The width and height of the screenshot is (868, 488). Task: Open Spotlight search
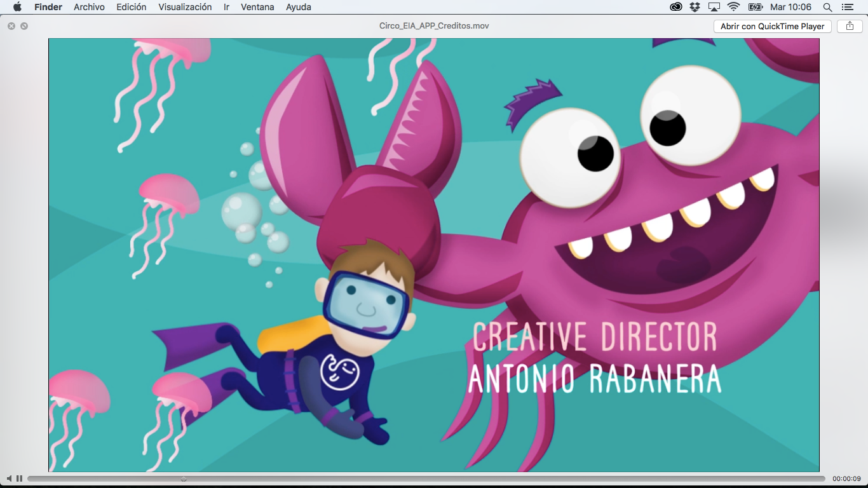[827, 7]
